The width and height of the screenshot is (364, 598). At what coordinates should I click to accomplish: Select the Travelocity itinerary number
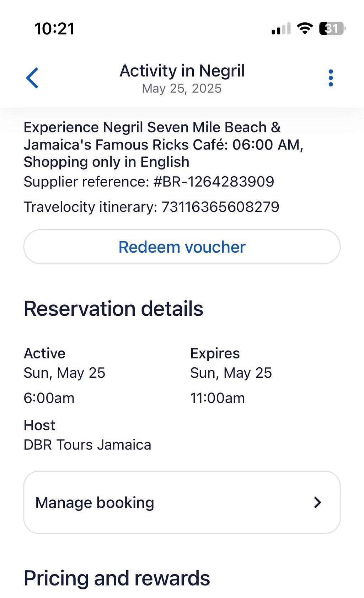tap(220, 207)
